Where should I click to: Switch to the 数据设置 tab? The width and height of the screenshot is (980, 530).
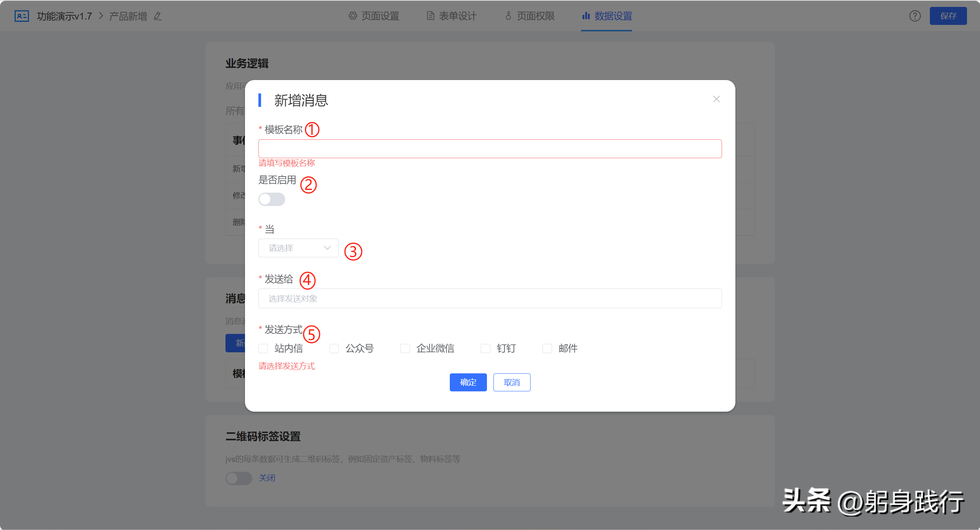tap(607, 16)
